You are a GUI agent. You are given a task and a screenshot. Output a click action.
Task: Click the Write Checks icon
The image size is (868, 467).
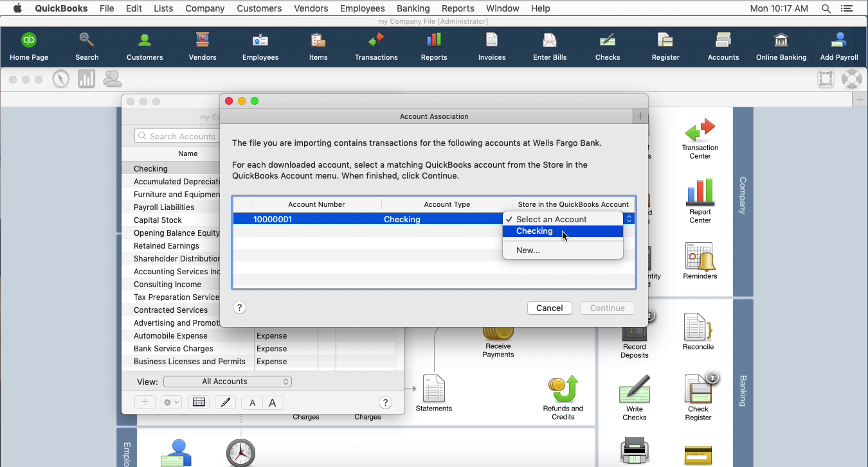[635, 398]
